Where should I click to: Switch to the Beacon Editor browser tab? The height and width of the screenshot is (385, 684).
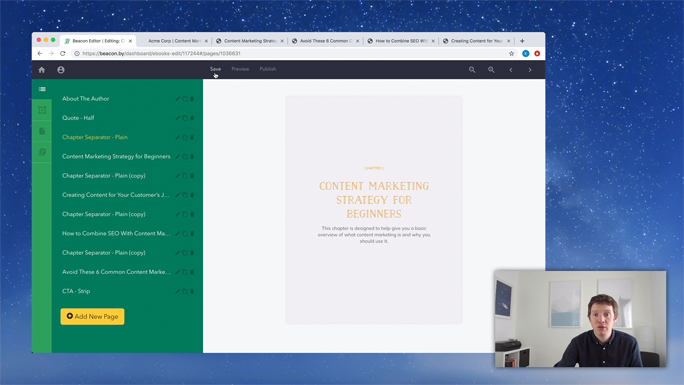(x=98, y=41)
